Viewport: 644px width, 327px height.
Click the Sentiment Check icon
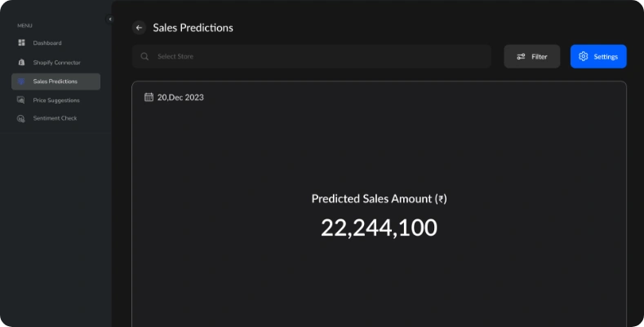(x=22, y=119)
